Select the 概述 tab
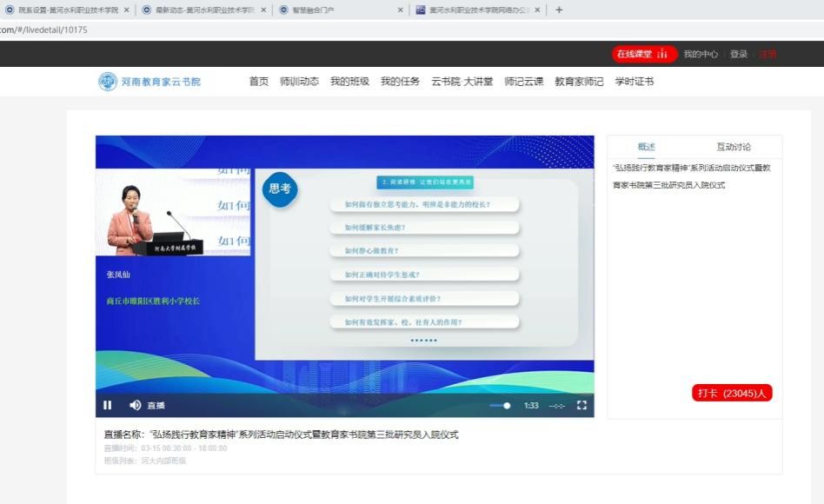Image resolution: width=824 pixels, height=504 pixels. [x=647, y=147]
